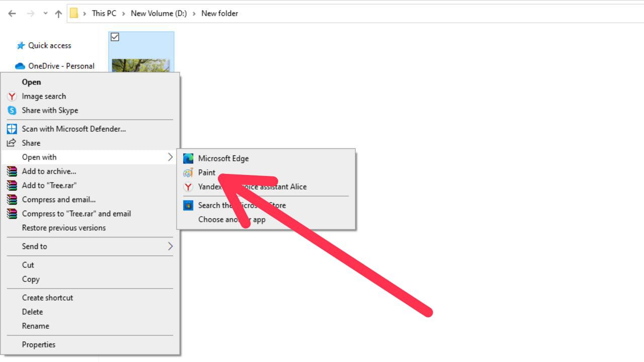Click WinRAR icon beside Add to "Tree.rar"

12,185
